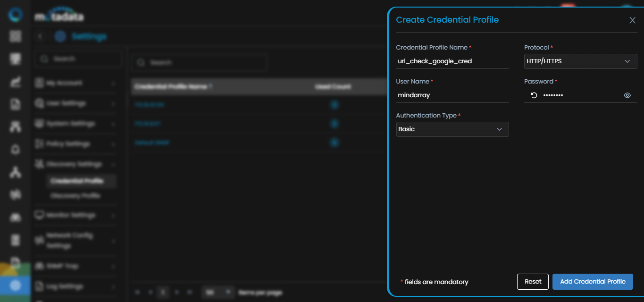The width and height of the screenshot is (644, 302).
Task: Open Log Settings menu item
Action: (75, 286)
